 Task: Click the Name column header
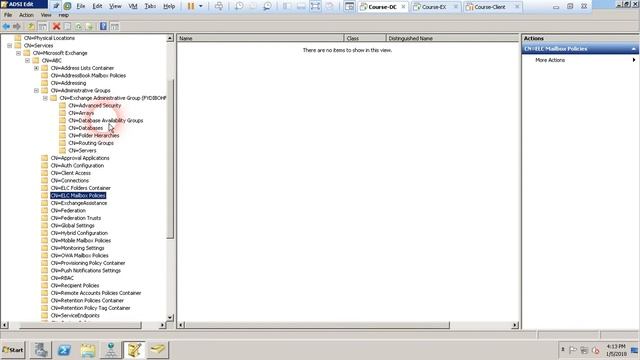pyautogui.click(x=260, y=38)
